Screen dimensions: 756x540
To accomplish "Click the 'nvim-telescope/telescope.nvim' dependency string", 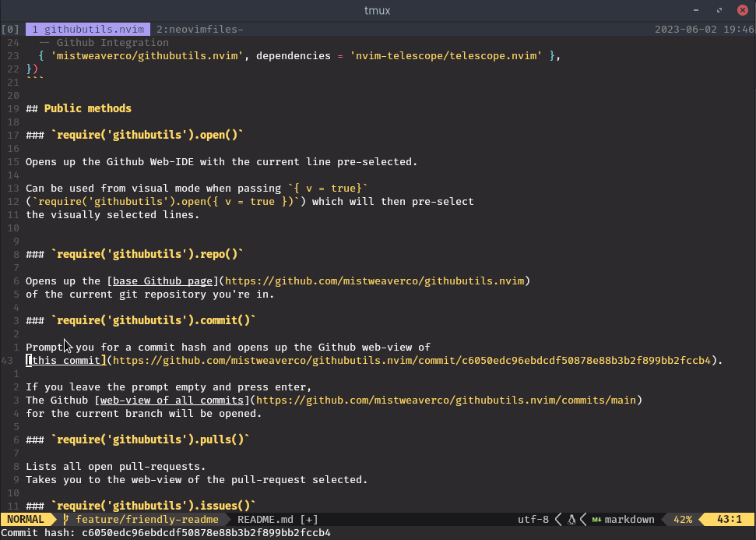I will tap(446, 56).
